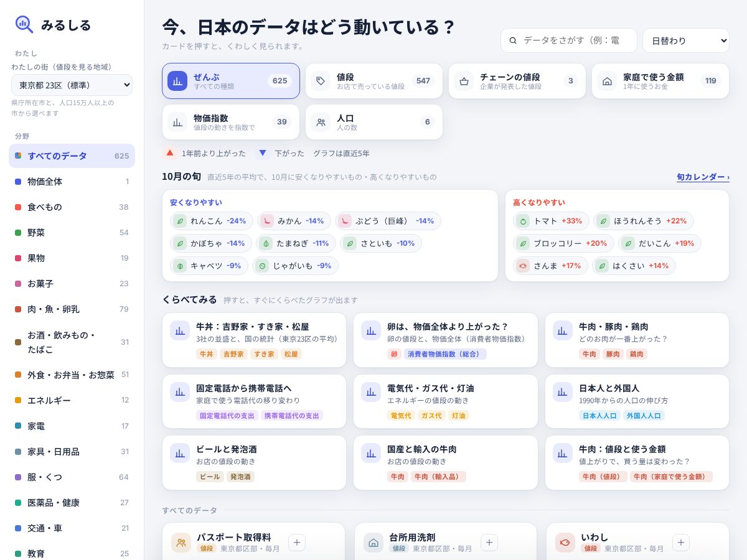747x560 pixels.
Task: Click the れんこん -24% chip
Action: [212, 221]
